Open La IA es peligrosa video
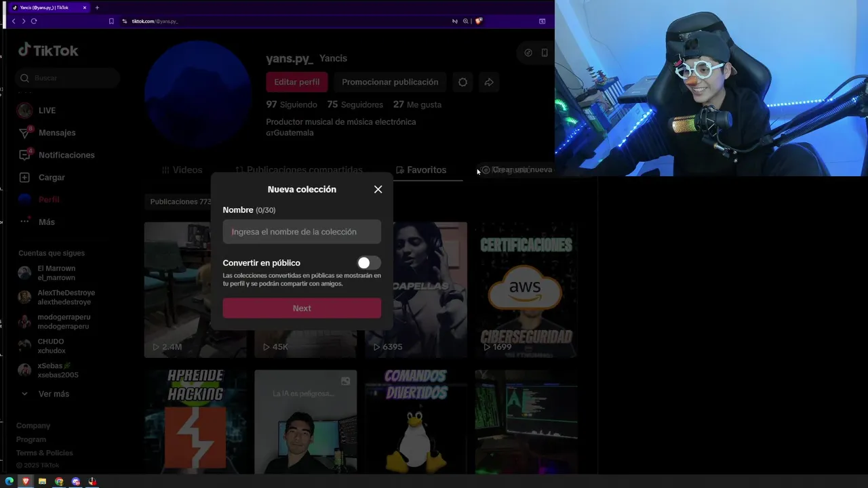This screenshot has width=868, height=488. (x=306, y=422)
